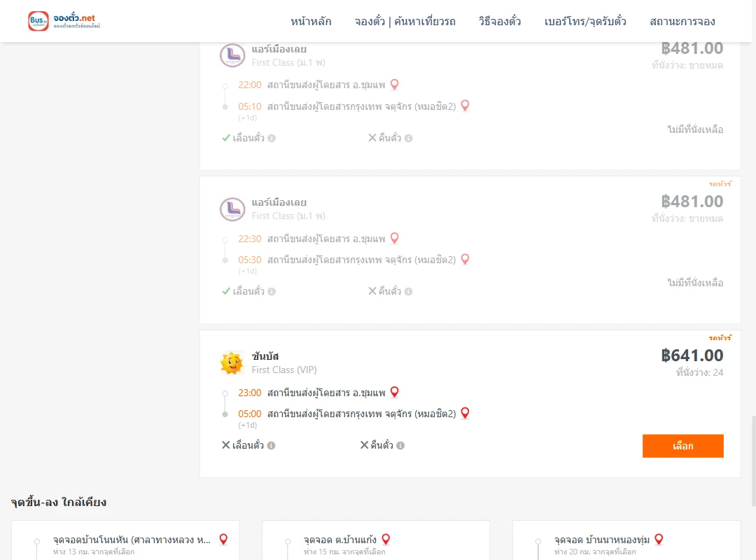
Task: Click the page vertical scrollbar thumb
Action: 753,461
